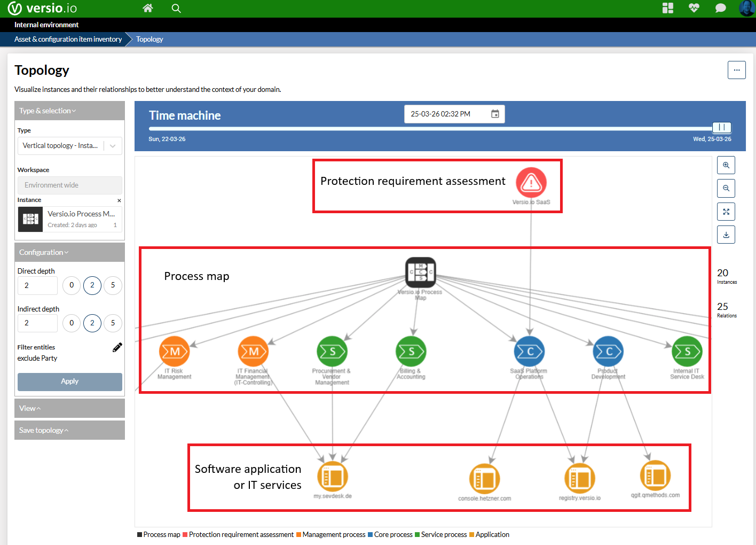756x545 pixels.
Task: Zoom into the topology view
Action: (x=726, y=165)
